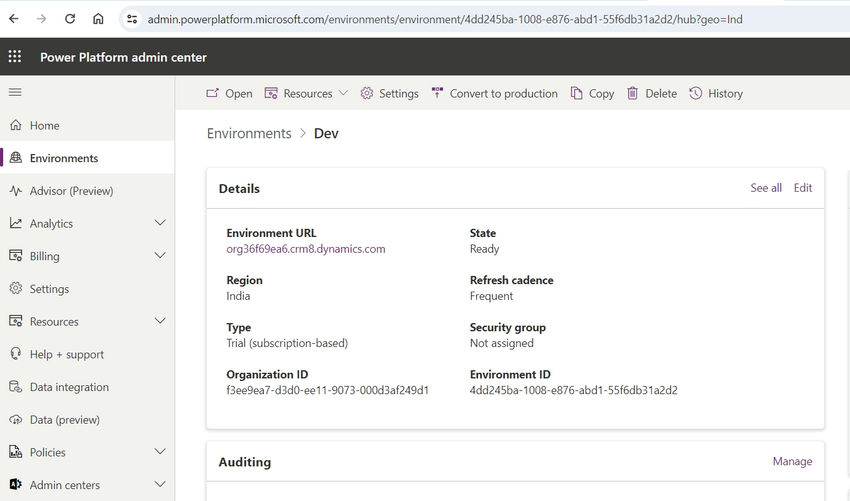Viewport: 850px width, 501px height.
Task: Click the Admin centers icon
Action: coord(16,484)
